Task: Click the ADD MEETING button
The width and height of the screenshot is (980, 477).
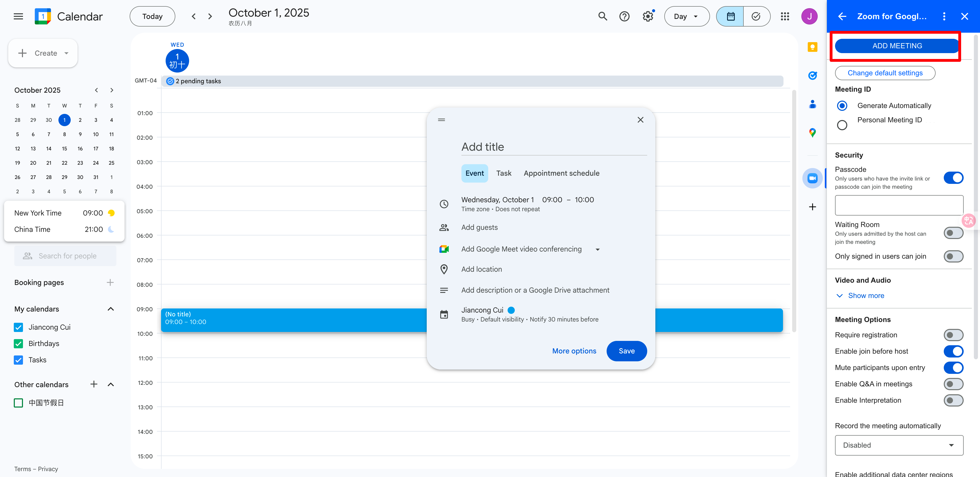Action: [x=896, y=46]
